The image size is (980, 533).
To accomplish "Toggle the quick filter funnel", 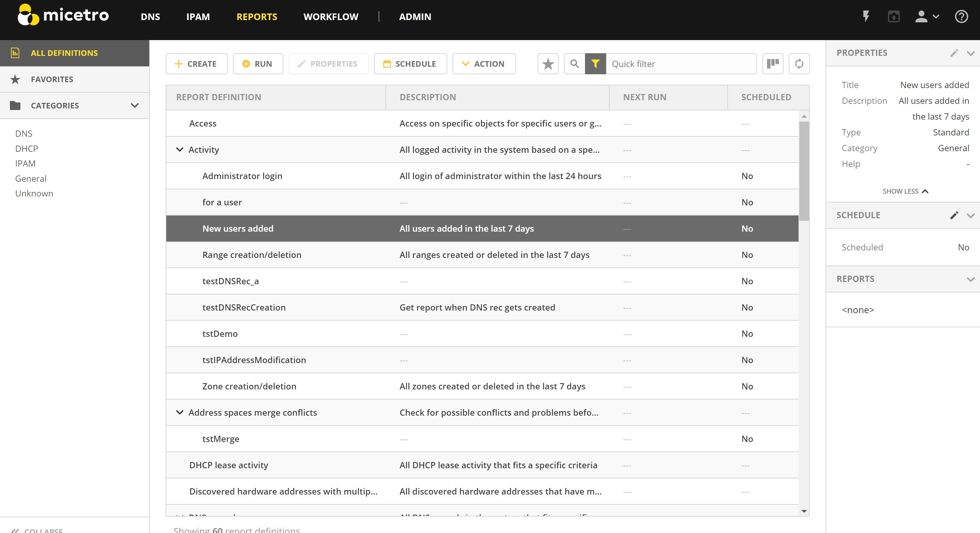I will (x=595, y=63).
